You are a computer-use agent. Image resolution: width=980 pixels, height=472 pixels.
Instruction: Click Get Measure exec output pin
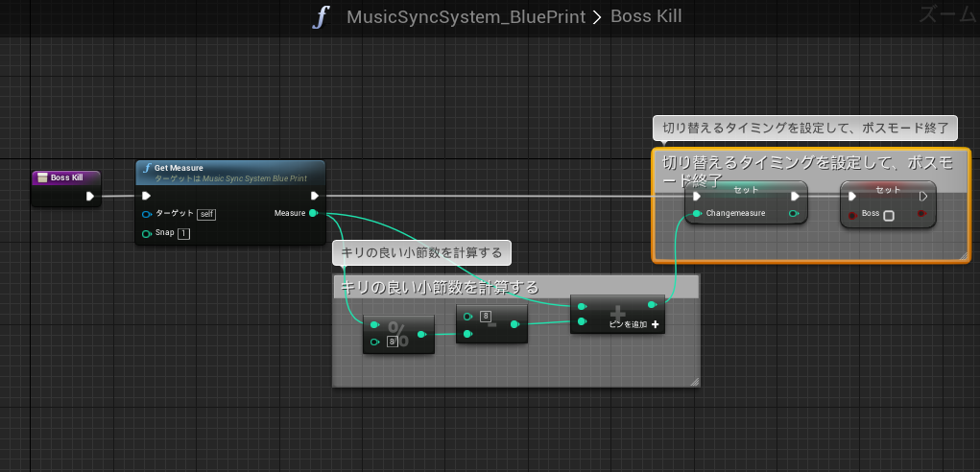click(x=315, y=196)
